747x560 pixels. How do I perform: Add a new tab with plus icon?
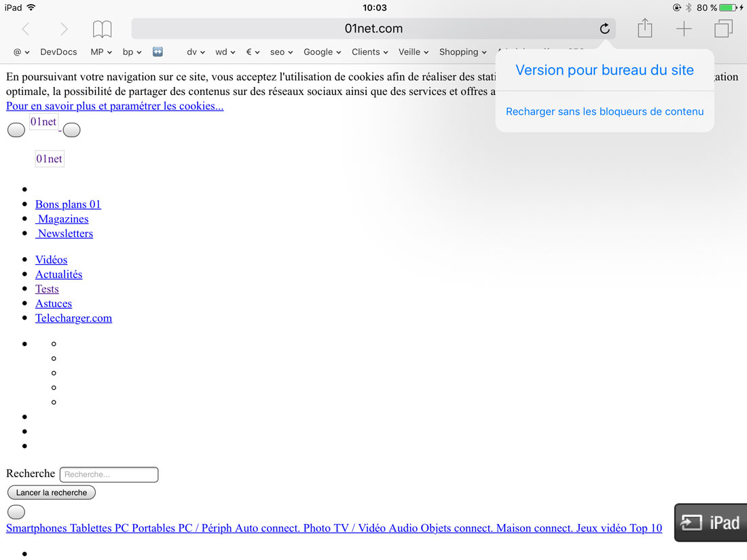coord(683,29)
